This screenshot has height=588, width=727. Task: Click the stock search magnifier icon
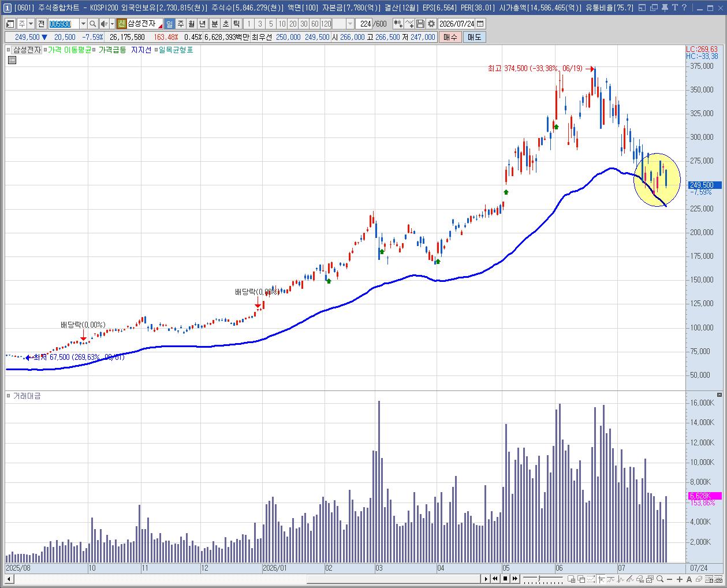click(x=92, y=24)
